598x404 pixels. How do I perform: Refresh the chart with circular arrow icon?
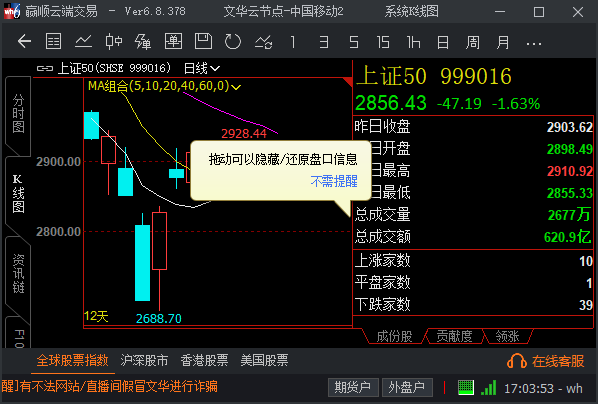pos(233,41)
